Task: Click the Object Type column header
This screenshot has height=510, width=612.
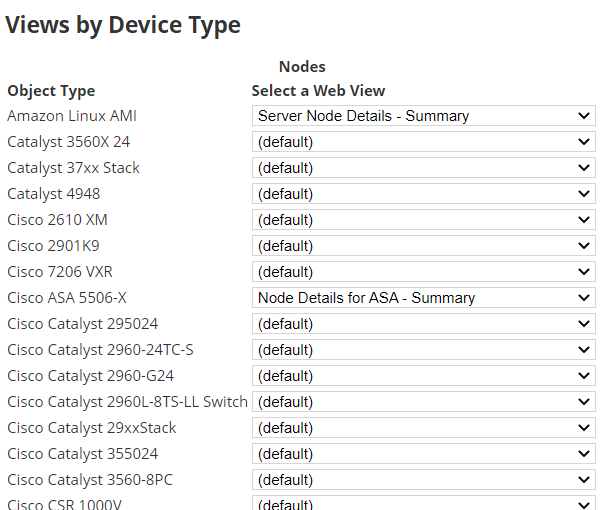Action: pyautogui.click(x=51, y=91)
